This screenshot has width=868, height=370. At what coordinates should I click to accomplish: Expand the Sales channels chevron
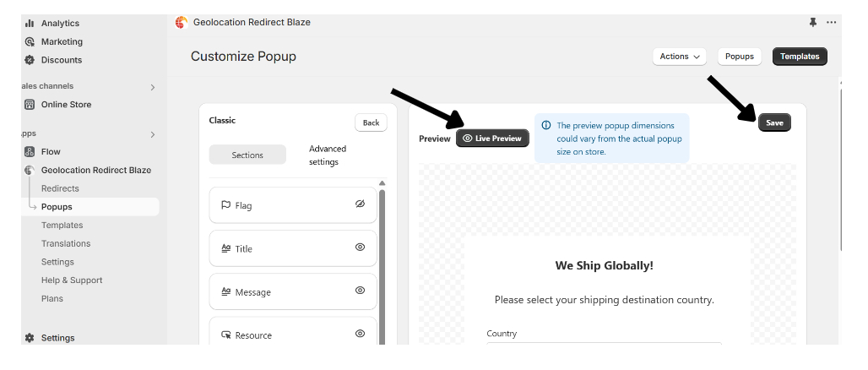point(153,88)
